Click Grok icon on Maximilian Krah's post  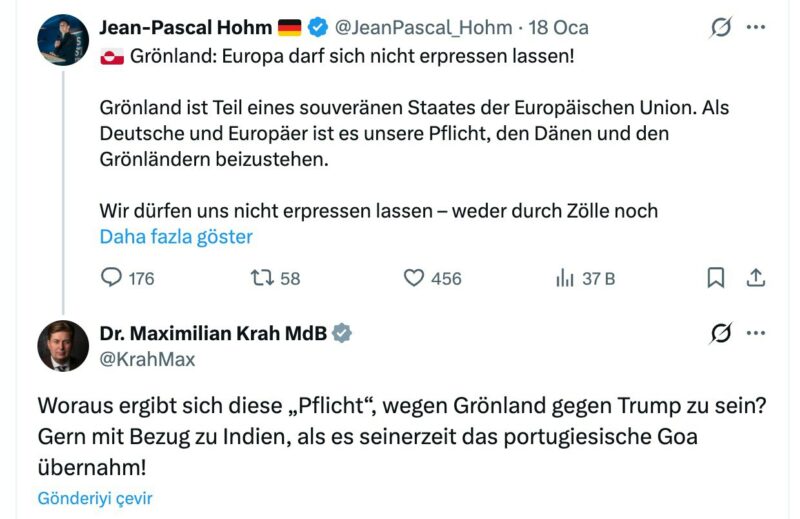pyautogui.click(x=720, y=333)
